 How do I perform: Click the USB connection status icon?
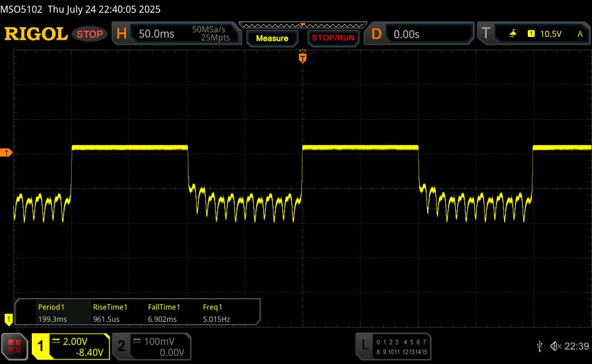539,346
